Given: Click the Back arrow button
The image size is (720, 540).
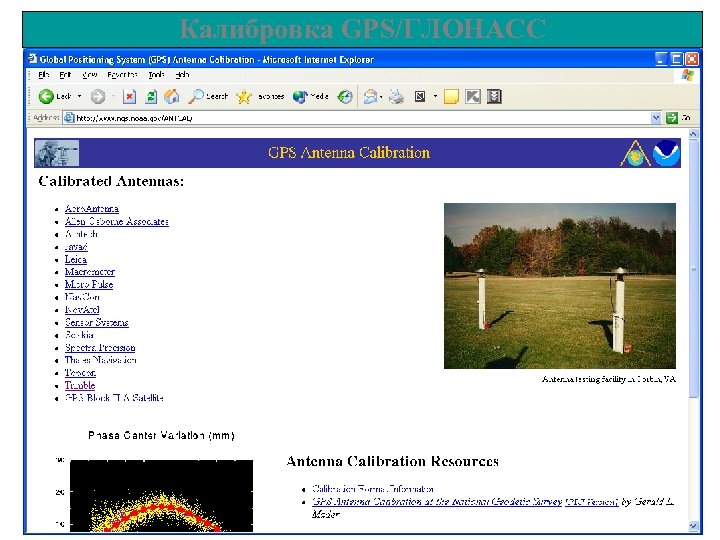Looking at the screenshot, I should (46, 96).
